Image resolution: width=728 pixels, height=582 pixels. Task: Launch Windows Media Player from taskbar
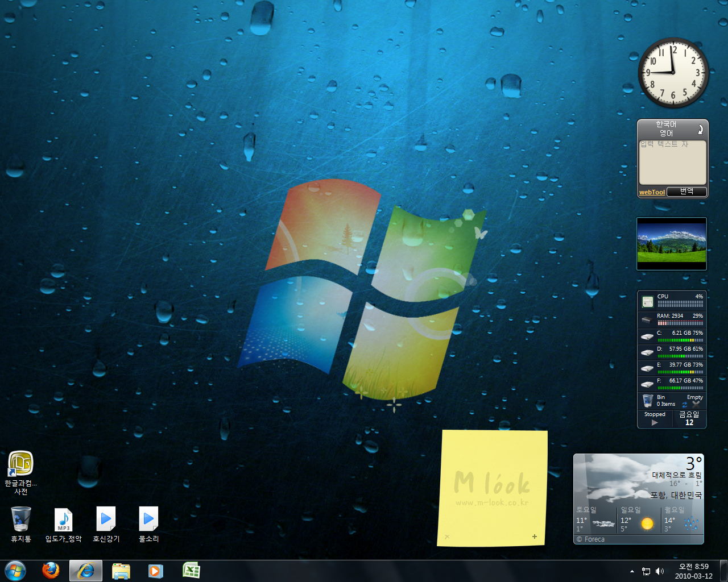coord(156,571)
